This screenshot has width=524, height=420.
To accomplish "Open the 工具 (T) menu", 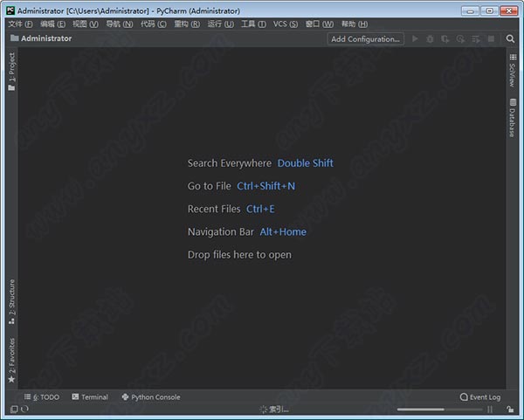I will pos(253,24).
